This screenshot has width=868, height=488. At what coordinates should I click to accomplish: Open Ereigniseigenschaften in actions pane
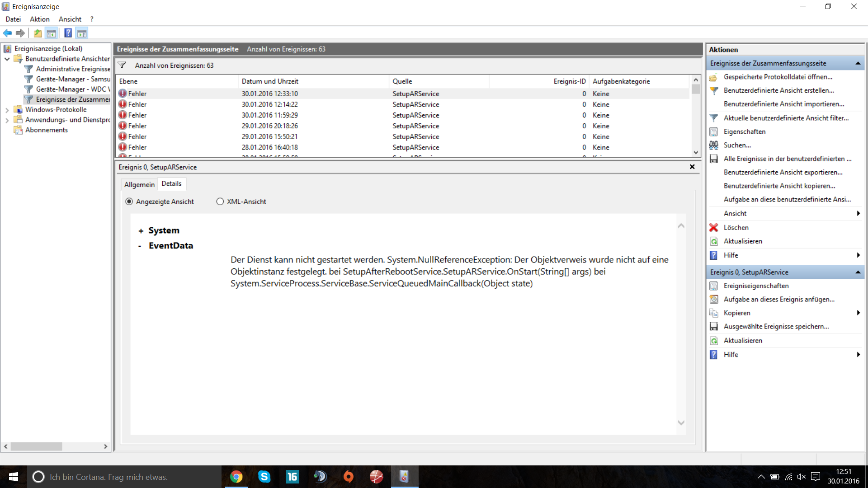tap(756, 286)
